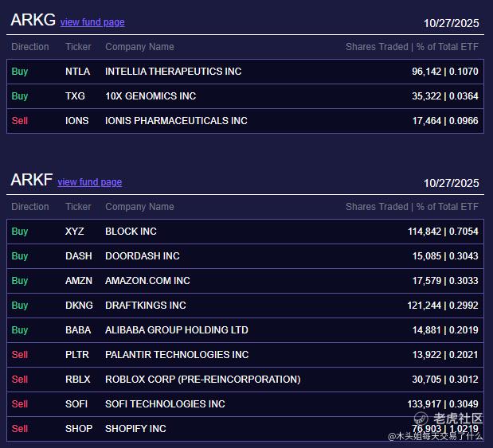Click the ARKF fund heading
Viewport: 493px width, 448px height.
(x=31, y=180)
